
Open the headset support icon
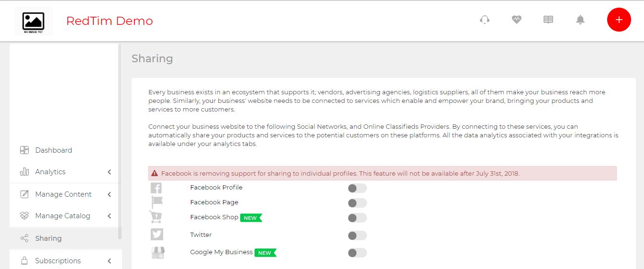click(x=485, y=20)
